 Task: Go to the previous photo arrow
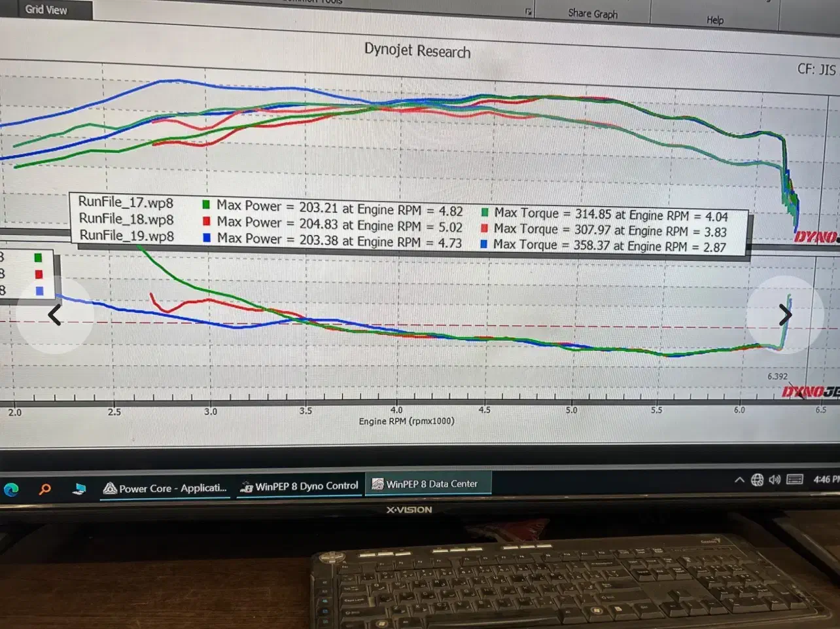(x=55, y=315)
